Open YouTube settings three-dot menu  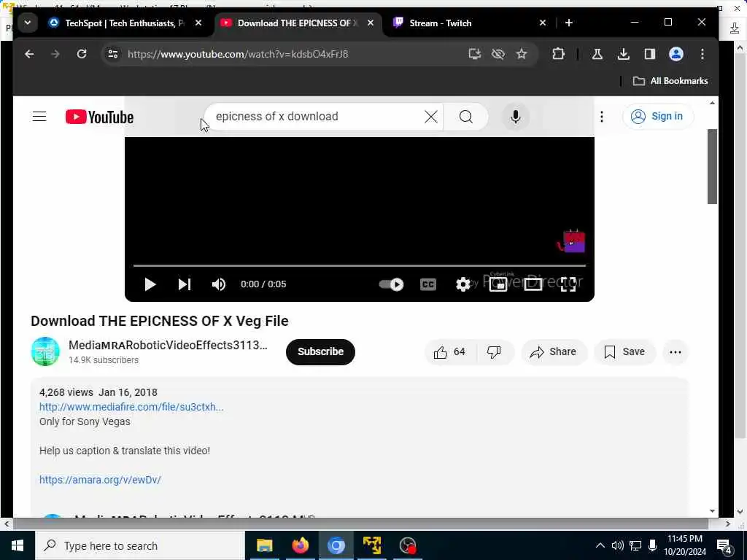[602, 117]
